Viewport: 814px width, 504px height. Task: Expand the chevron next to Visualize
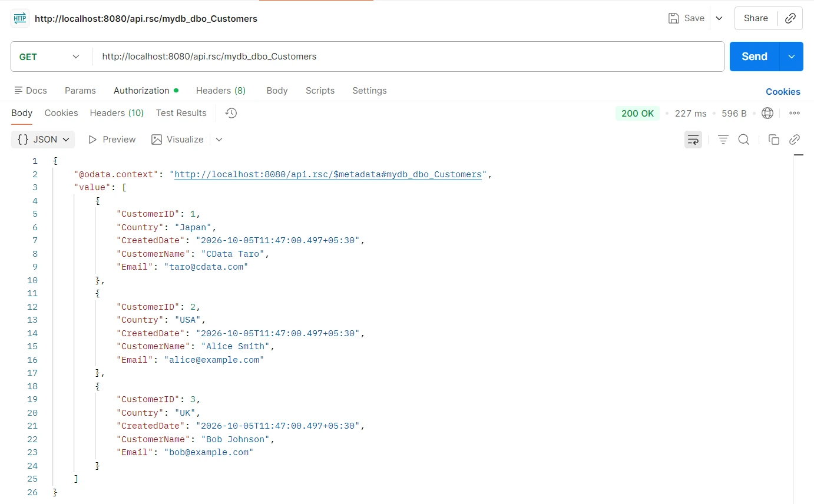(x=219, y=140)
